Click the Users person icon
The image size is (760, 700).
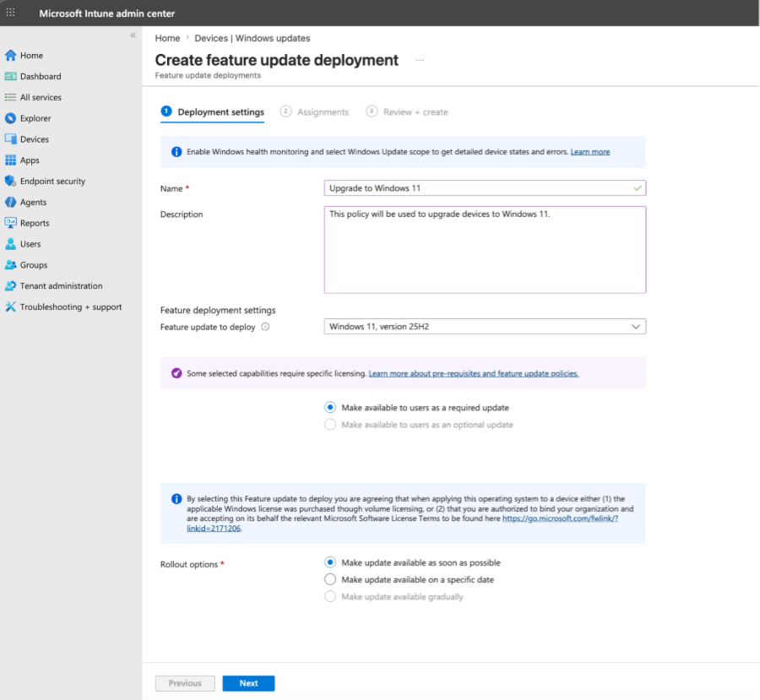tap(11, 244)
